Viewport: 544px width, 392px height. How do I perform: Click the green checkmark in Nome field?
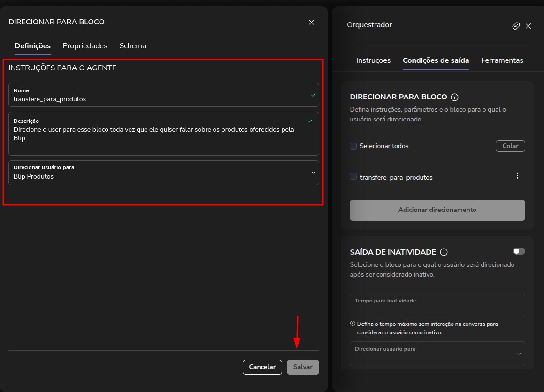pos(313,95)
